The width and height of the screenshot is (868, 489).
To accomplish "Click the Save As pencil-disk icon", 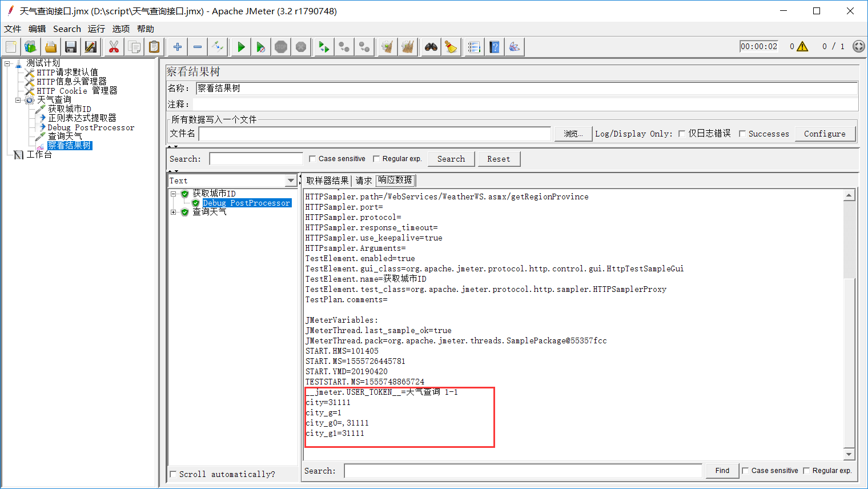I will pyautogui.click(x=90, y=47).
